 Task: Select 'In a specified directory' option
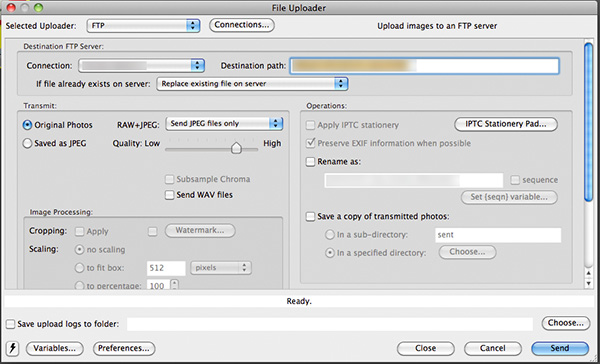(x=329, y=253)
